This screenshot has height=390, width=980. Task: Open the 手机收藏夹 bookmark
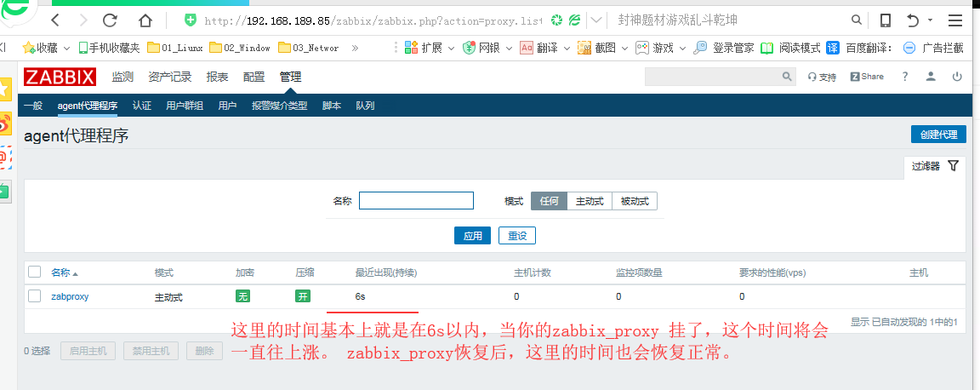tap(110, 48)
